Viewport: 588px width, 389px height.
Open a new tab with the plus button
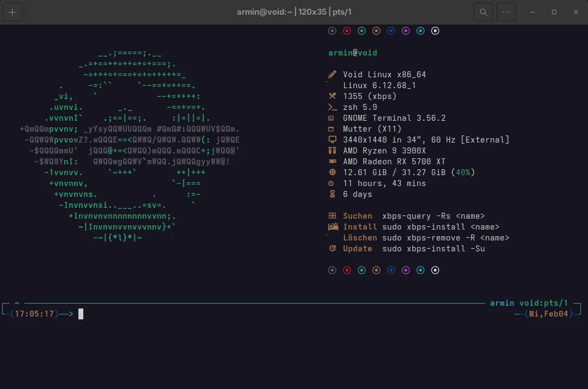point(13,12)
